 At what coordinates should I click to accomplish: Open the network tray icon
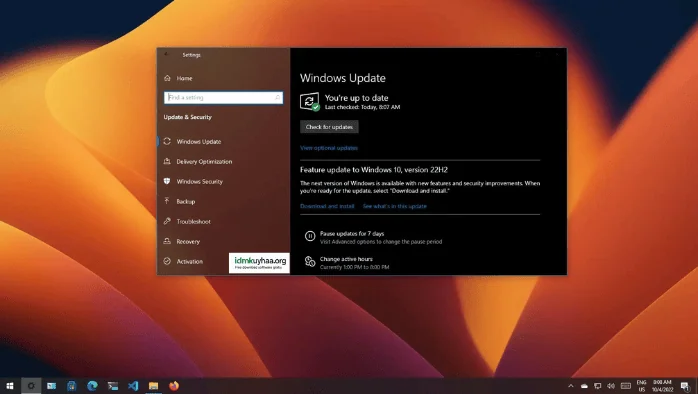click(598, 386)
